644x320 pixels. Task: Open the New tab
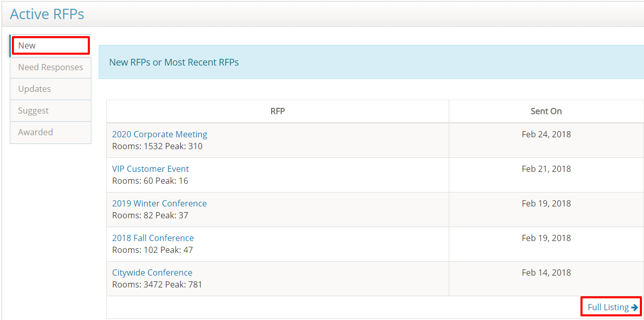tap(27, 45)
